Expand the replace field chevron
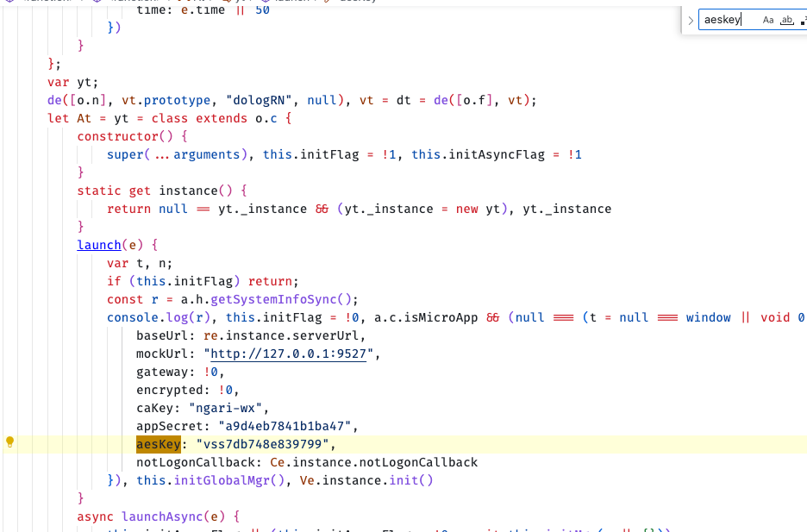Image resolution: width=807 pixels, height=532 pixels. 691,20
